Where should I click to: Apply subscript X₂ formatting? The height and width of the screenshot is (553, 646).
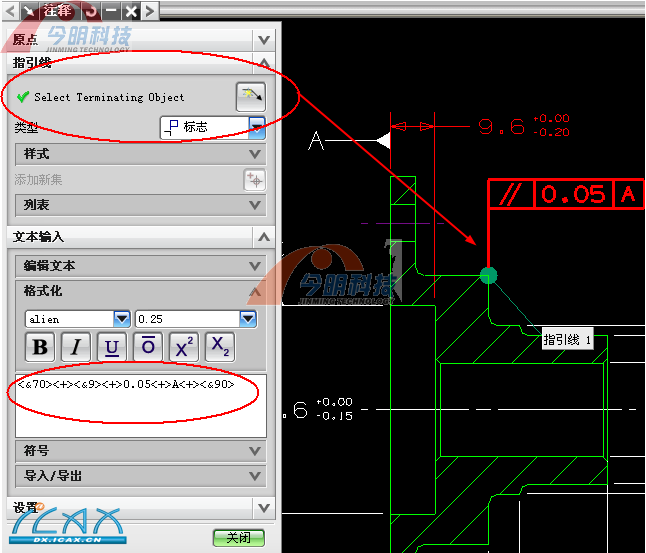pyautogui.click(x=220, y=347)
